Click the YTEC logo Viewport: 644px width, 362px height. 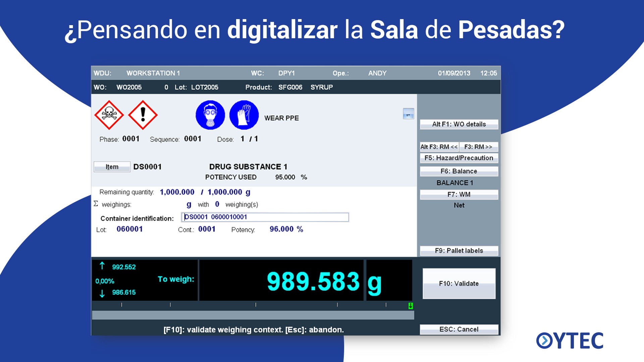point(570,341)
